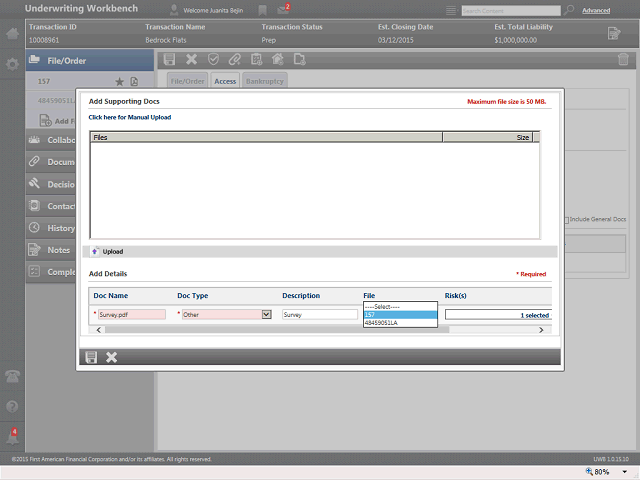This screenshot has height=480, width=640.
Task: Open the help question mark icon
Action: pyautogui.click(x=12, y=407)
